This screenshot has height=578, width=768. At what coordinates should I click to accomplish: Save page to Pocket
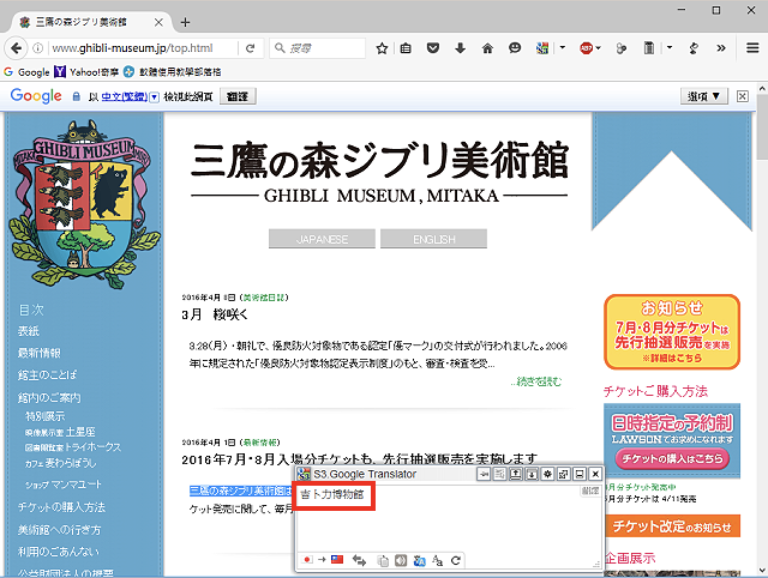click(432, 48)
